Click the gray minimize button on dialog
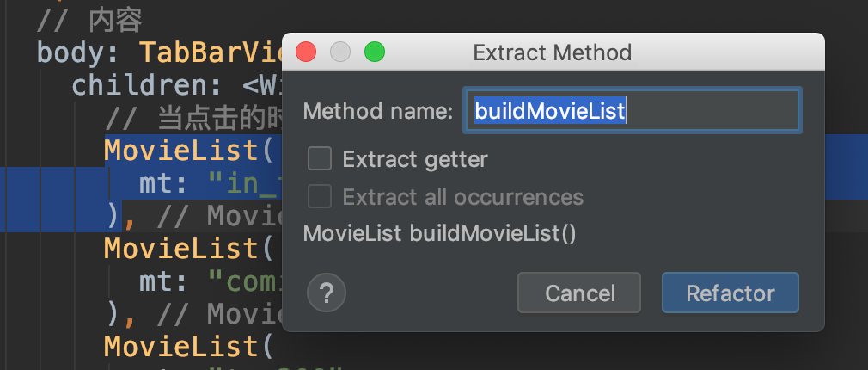The height and width of the screenshot is (370, 868). pos(340,52)
